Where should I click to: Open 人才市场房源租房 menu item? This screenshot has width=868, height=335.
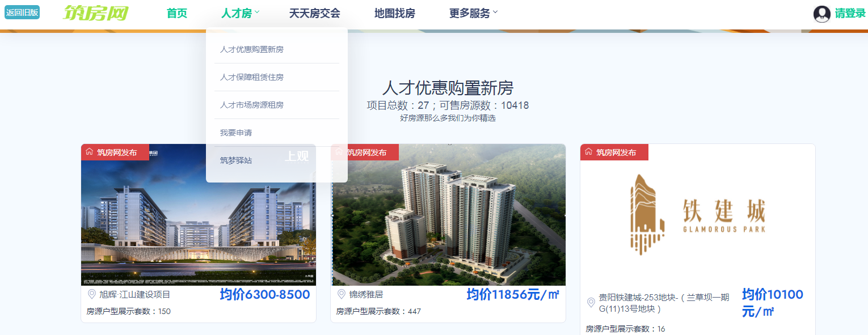[x=252, y=105]
